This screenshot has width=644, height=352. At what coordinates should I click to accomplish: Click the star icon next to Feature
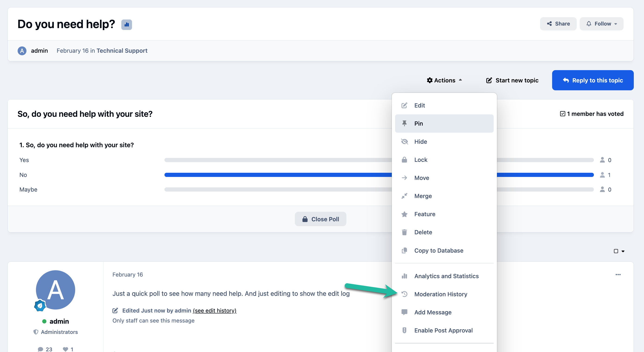tap(404, 214)
